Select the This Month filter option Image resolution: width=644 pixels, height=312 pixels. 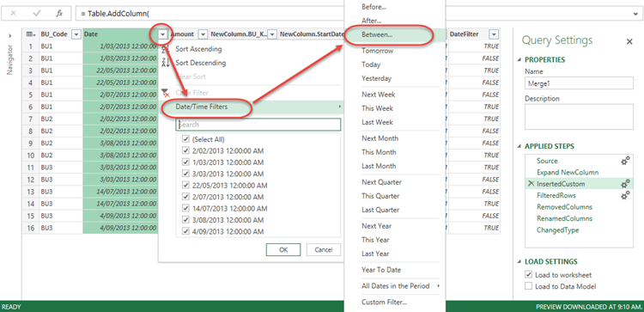[379, 152]
